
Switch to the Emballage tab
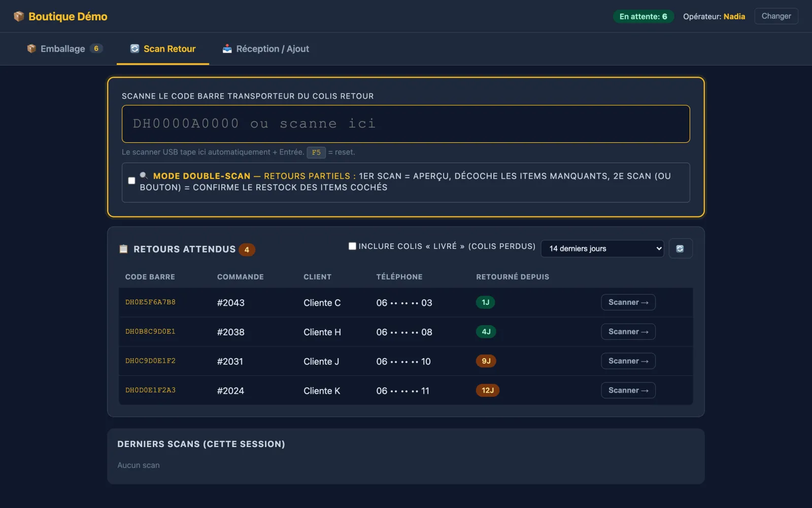[x=65, y=49]
